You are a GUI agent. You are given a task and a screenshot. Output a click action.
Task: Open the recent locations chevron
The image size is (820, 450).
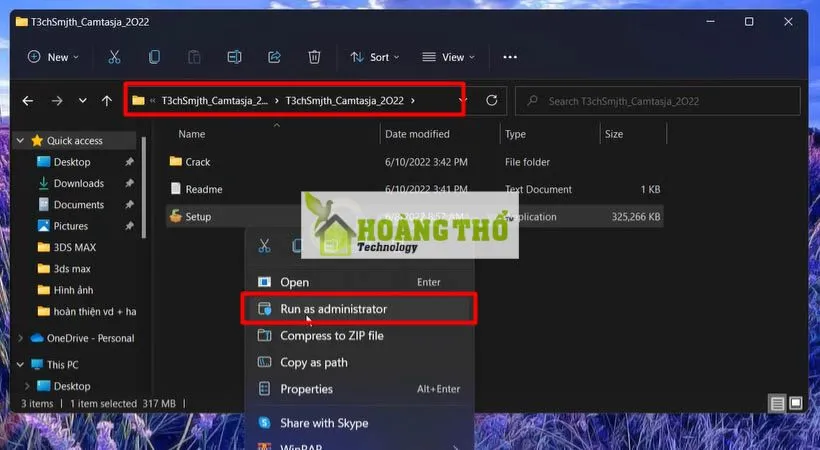83,100
